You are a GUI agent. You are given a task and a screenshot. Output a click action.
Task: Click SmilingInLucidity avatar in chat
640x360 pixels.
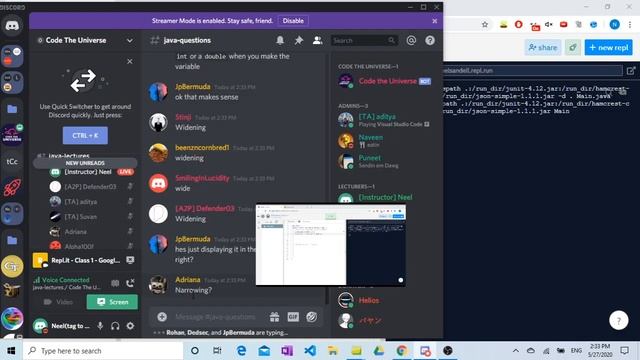click(x=158, y=183)
